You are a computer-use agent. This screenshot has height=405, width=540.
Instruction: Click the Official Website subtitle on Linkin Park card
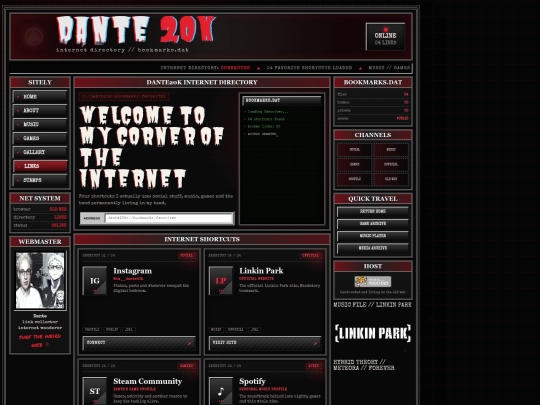[x=257, y=279]
